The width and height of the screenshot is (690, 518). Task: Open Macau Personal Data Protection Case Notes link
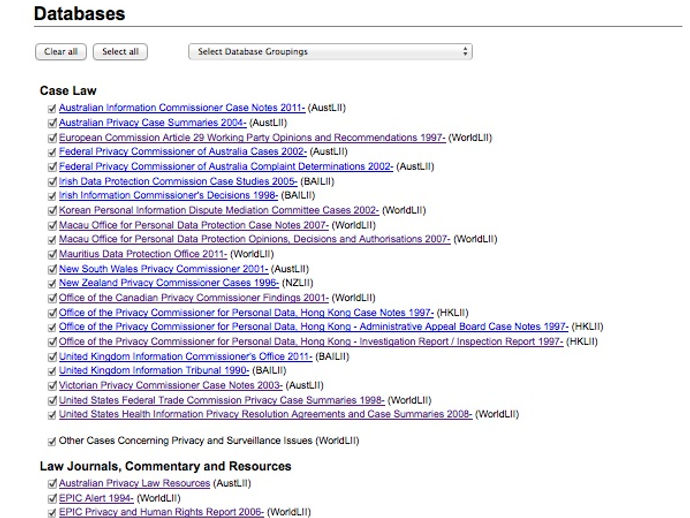[x=194, y=225]
